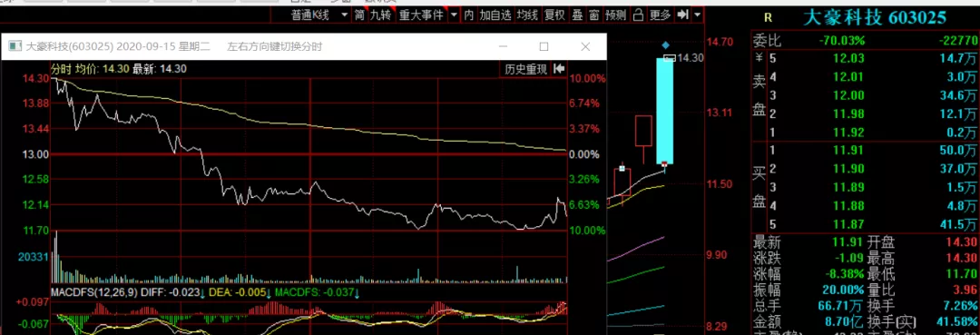This screenshot has width=980, height=335.
Task: Click the 大豪科技 603025 stock title
Action: point(875,17)
